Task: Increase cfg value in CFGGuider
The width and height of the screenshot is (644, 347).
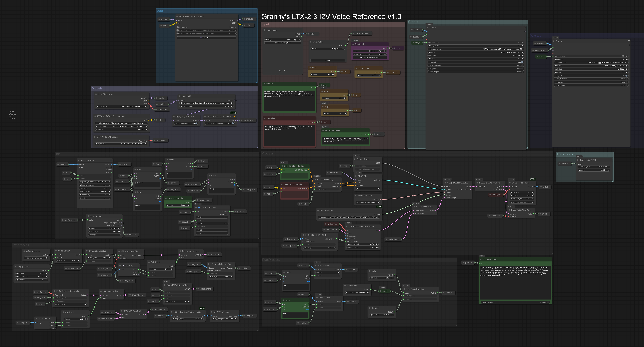Action: [379, 188]
